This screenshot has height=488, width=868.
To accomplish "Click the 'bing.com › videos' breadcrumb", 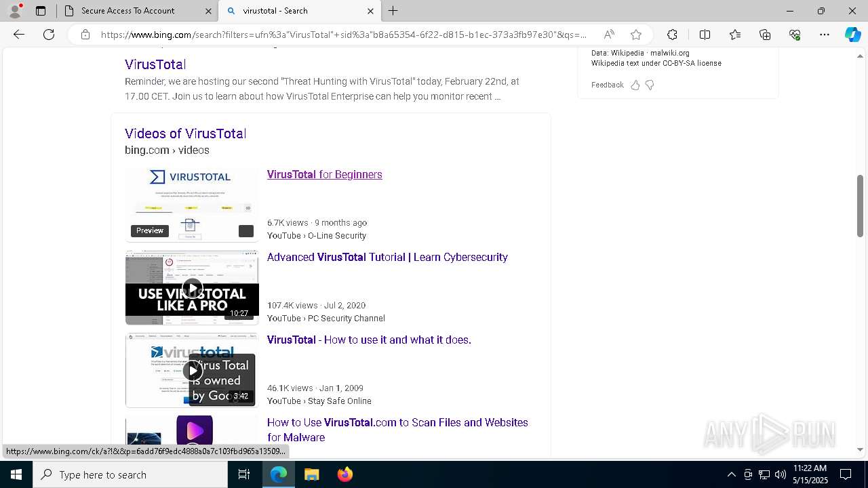I will (167, 150).
